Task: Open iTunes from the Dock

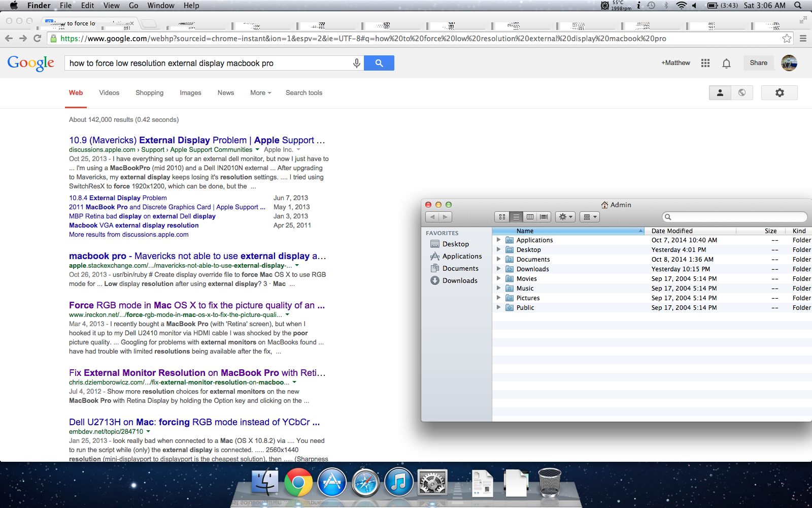Action: (399, 482)
